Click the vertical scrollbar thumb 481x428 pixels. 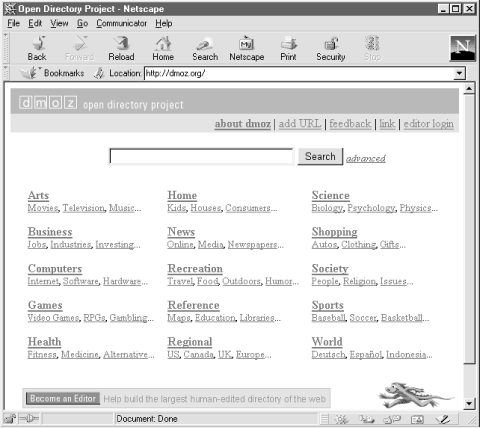469,229
